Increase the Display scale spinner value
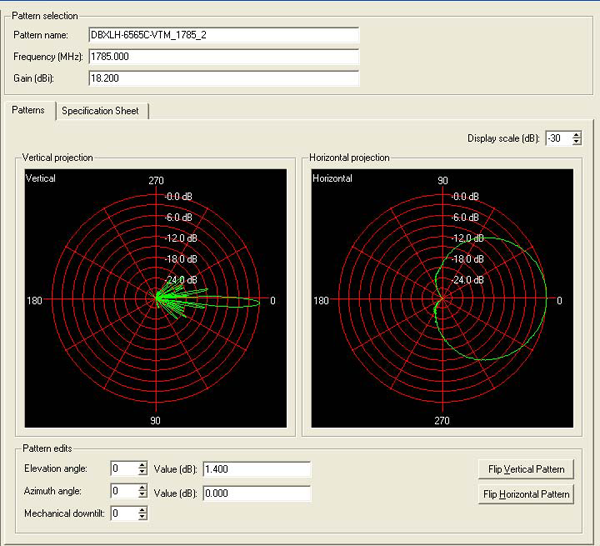This screenshot has width=600, height=546. pyautogui.click(x=577, y=135)
